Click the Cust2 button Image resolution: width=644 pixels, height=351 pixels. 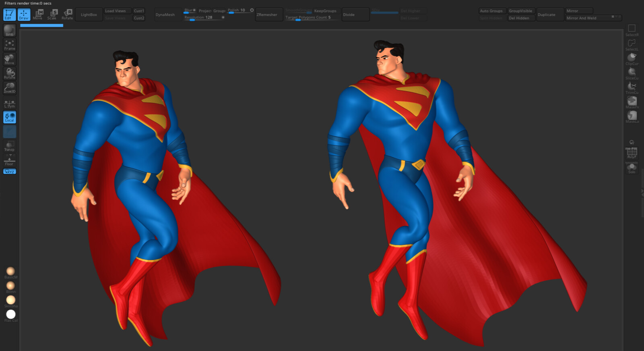click(139, 18)
